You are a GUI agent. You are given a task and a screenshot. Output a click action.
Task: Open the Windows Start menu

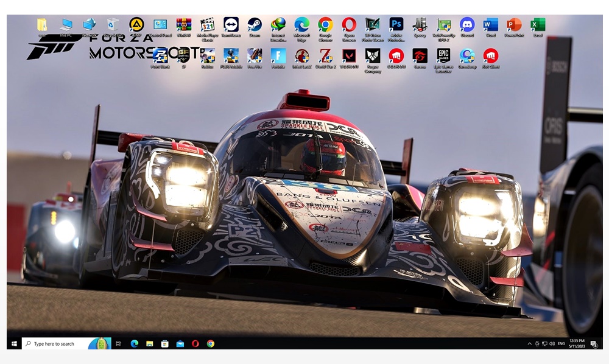[14, 344]
